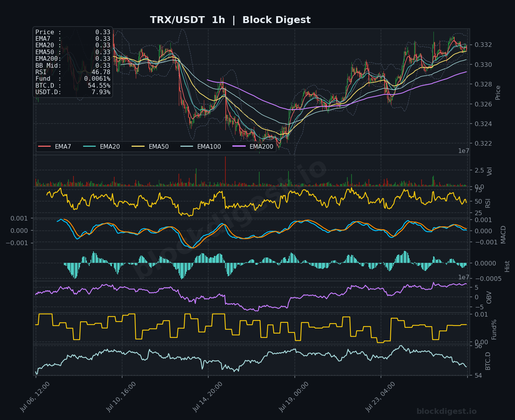The height and width of the screenshot is (420, 515).
Task: Select the EMA50 legend entry
Action: tap(150, 147)
